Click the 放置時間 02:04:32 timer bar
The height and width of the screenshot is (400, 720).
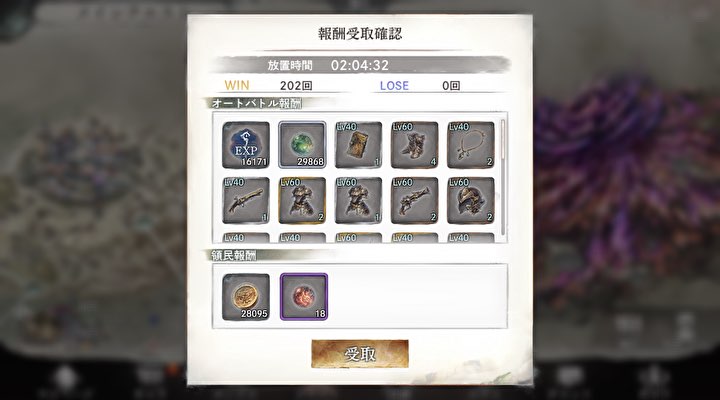tap(360, 65)
